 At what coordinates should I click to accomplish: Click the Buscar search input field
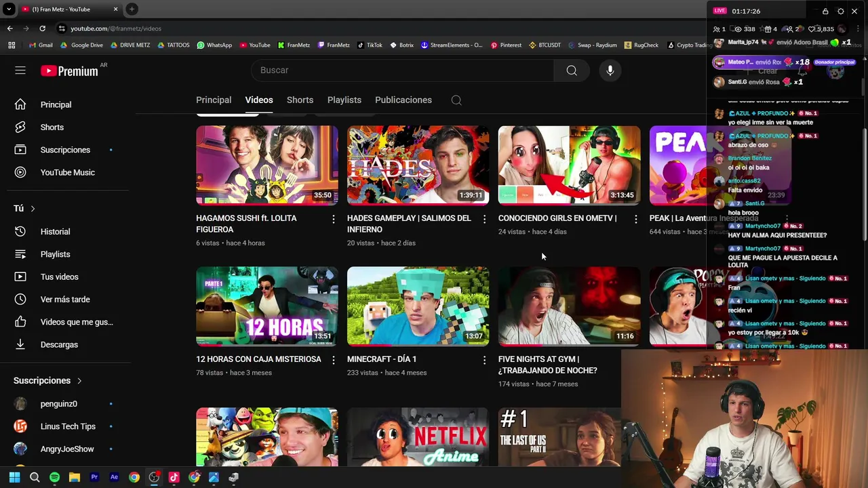pos(401,70)
